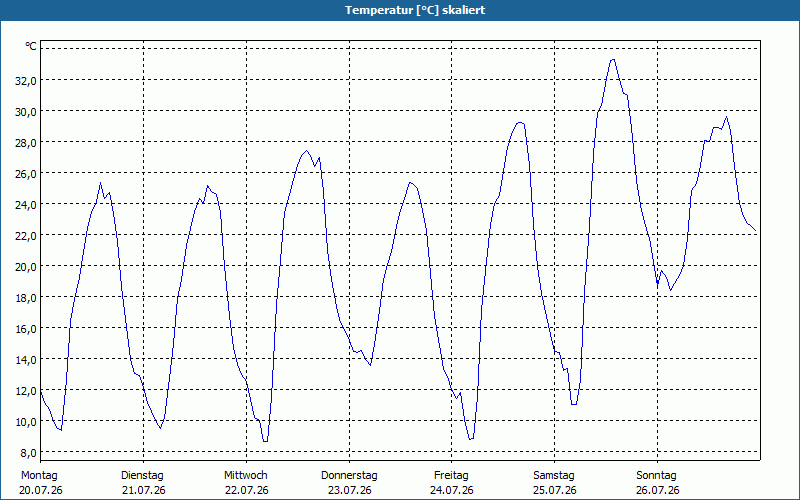Click the Donnerstag day label
Viewport: 800px width, 500px height.
(349, 476)
